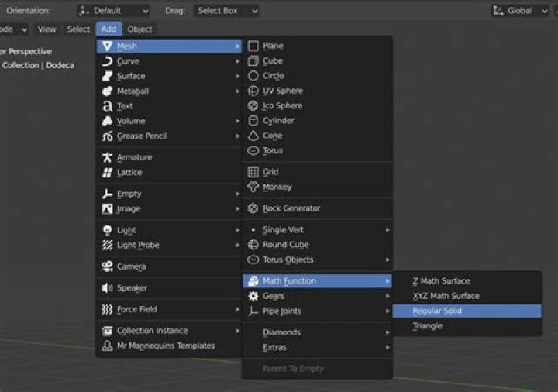This screenshot has height=392, width=558.
Task: Expand the Force Field submenu arrow
Action: (237, 309)
